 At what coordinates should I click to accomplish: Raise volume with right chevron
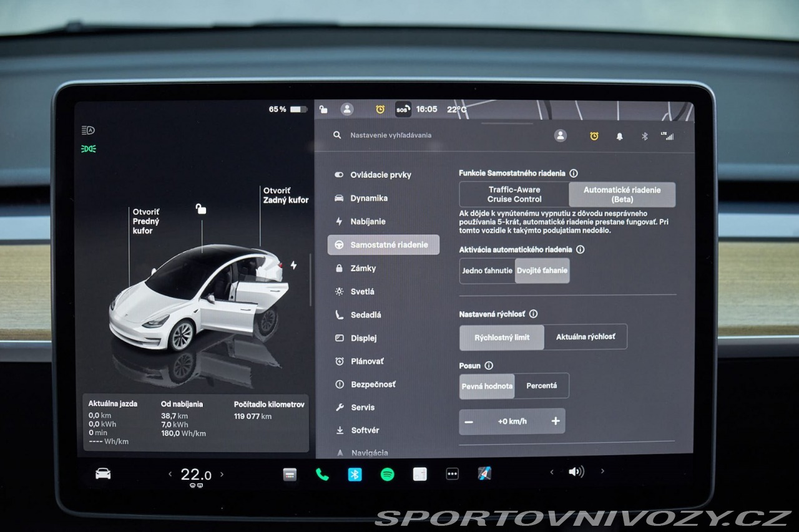coord(602,472)
